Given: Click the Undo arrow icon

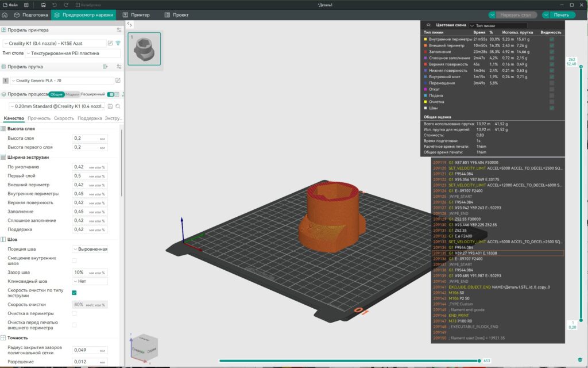Looking at the screenshot, I should (x=55, y=5).
